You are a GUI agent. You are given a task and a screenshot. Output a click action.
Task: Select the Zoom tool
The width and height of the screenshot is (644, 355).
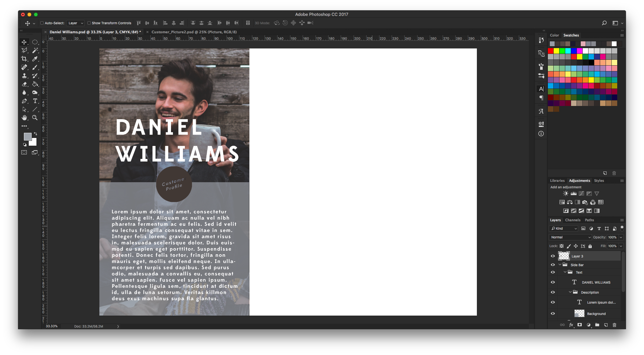tap(35, 118)
